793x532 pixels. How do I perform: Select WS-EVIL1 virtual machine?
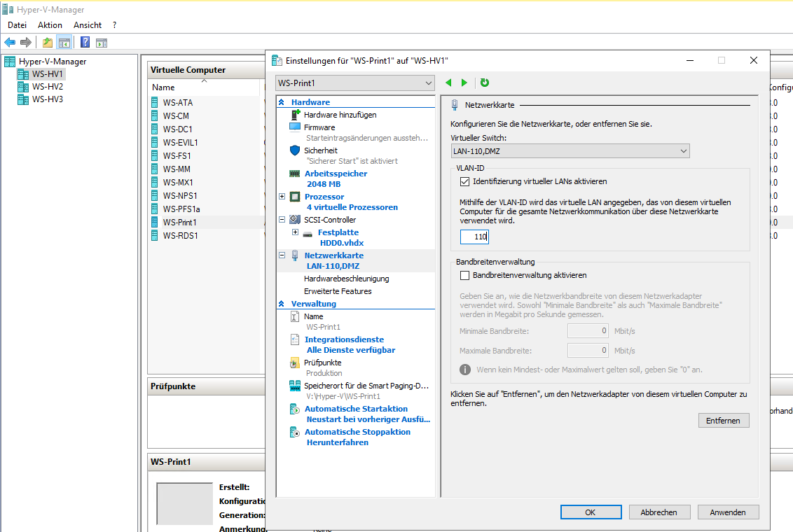180,143
